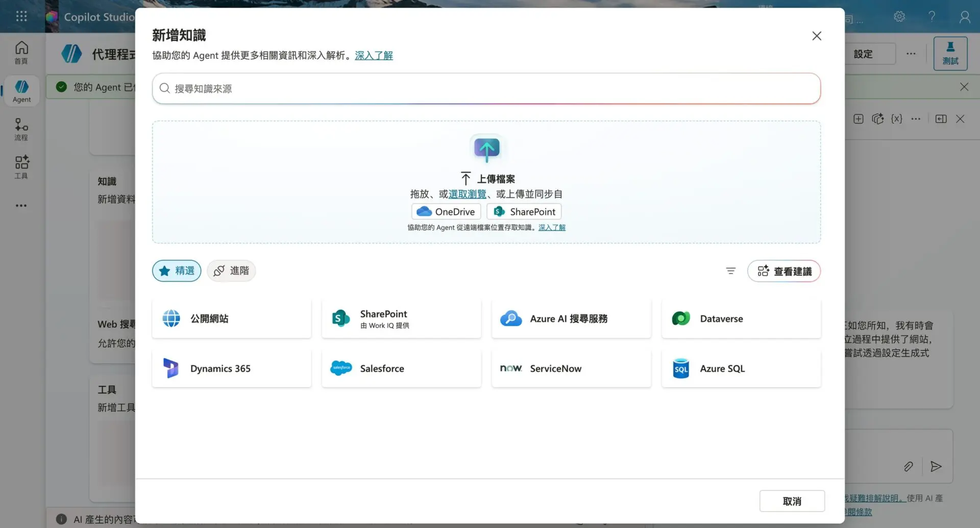The image size is (980, 528).
Task: Click the search knowledge sources field
Action: [x=486, y=88]
